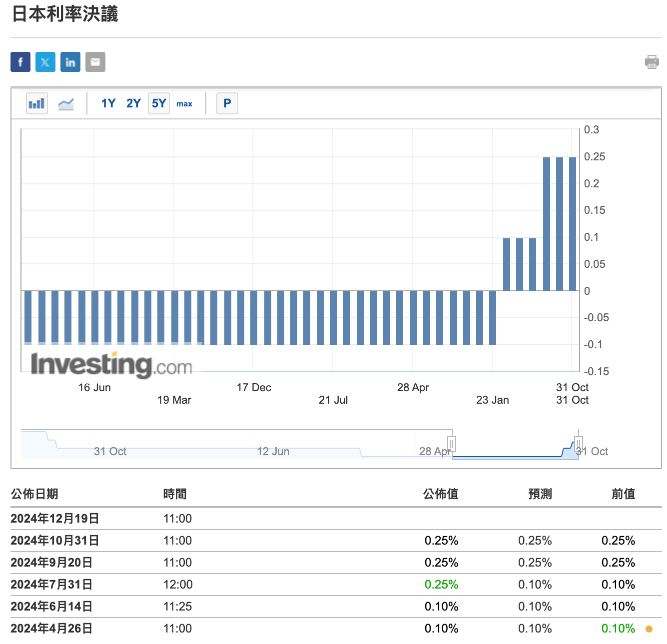Click the P chart button
Screen dimensions: 667x644
pos(227,103)
